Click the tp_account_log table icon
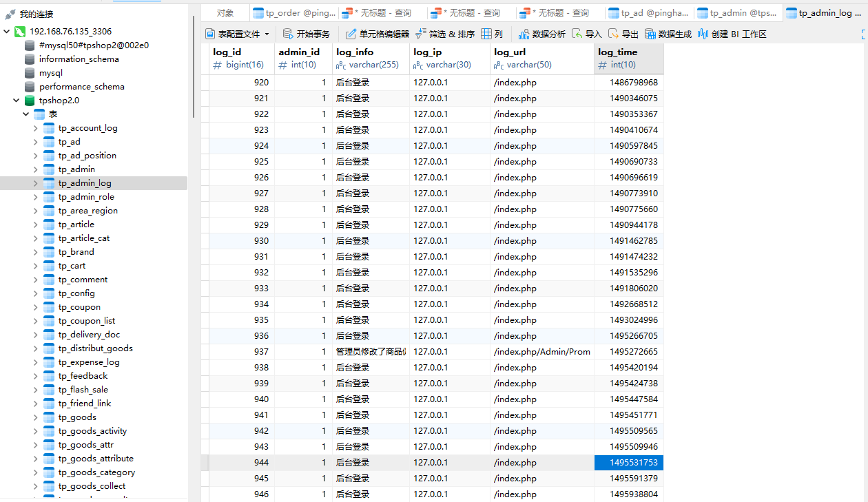Image resolution: width=868 pixels, height=502 pixels. (49, 128)
